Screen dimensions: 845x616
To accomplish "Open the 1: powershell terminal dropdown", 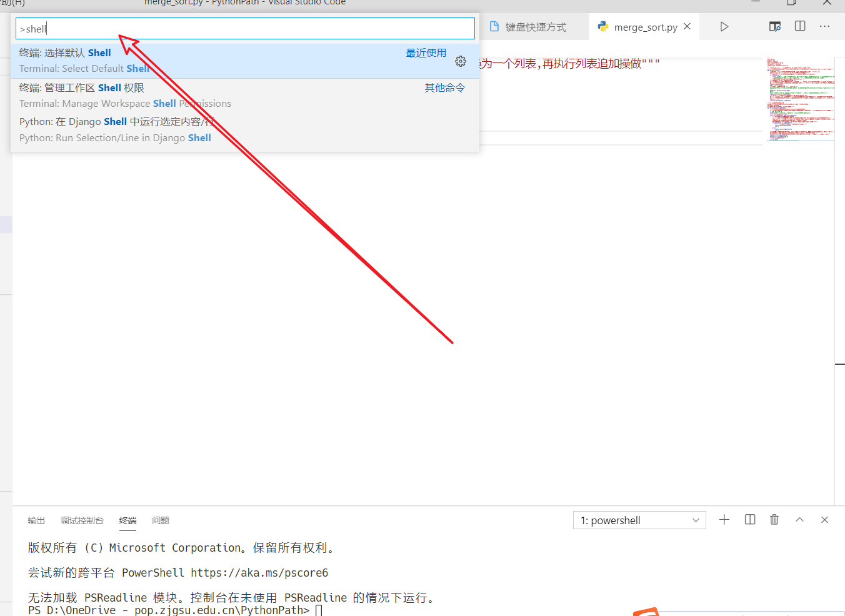I will point(639,520).
